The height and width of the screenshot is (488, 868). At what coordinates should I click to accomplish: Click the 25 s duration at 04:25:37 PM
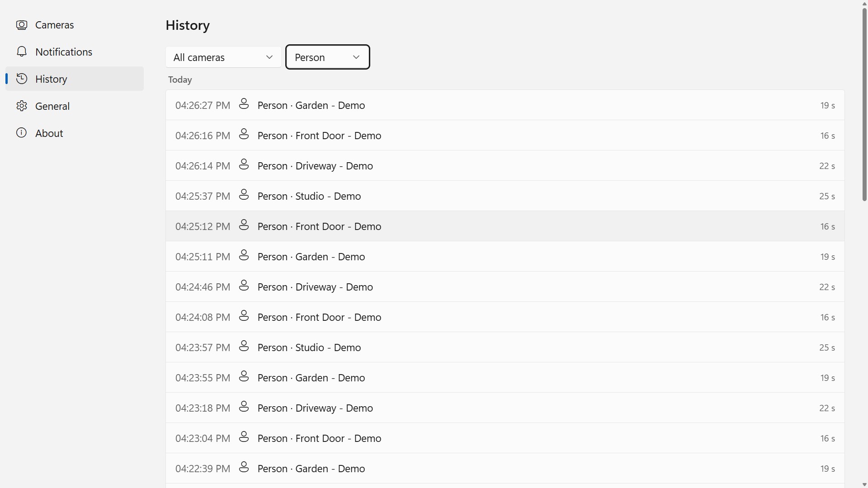pyautogui.click(x=827, y=196)
